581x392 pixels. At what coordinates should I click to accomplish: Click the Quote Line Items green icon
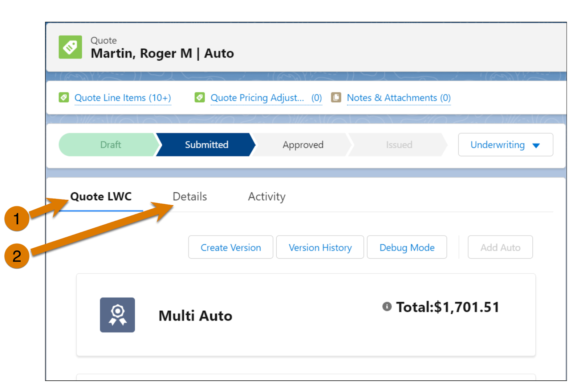(x=64, y=98)
